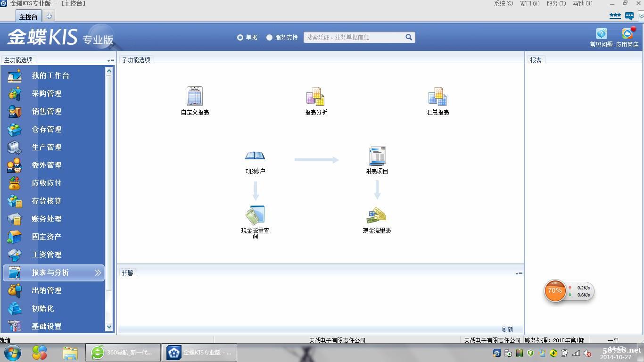
Task: Click the 刷新 refresh link
Action: click(507, 329)
